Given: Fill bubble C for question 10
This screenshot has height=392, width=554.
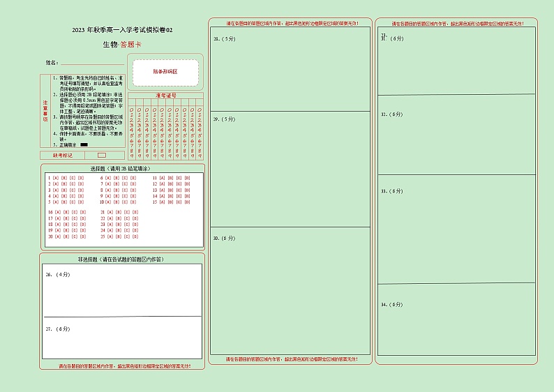Looking at the screenshot, I should click(125, 202).
